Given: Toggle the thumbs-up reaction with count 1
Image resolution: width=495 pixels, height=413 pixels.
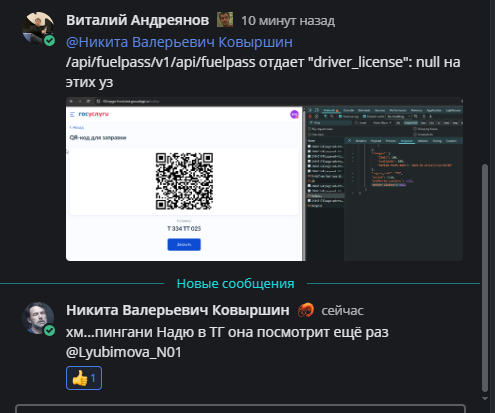Looking at the screenshot, I should [x=84, y=378].
